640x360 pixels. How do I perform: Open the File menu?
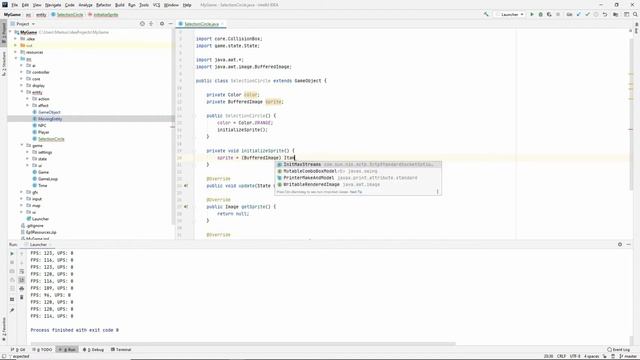(x=14, y=5)
